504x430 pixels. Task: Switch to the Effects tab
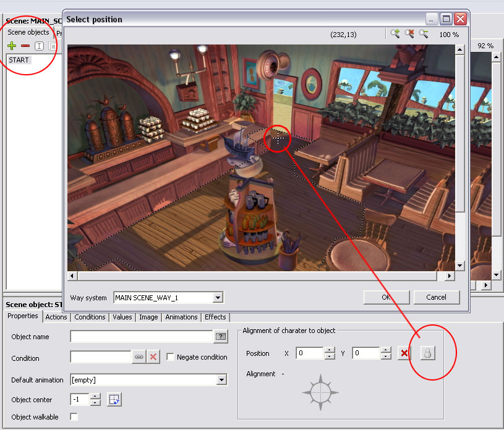[x=215, y=317]
